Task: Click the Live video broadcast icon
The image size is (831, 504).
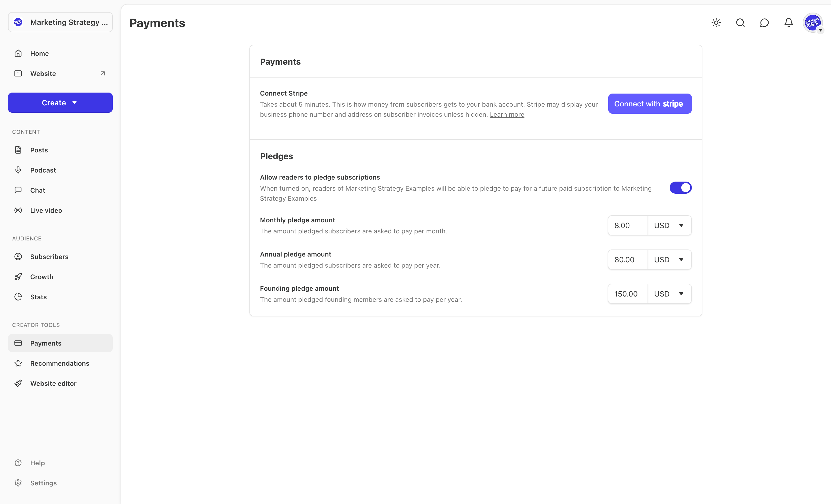Action: click(18, 210)
